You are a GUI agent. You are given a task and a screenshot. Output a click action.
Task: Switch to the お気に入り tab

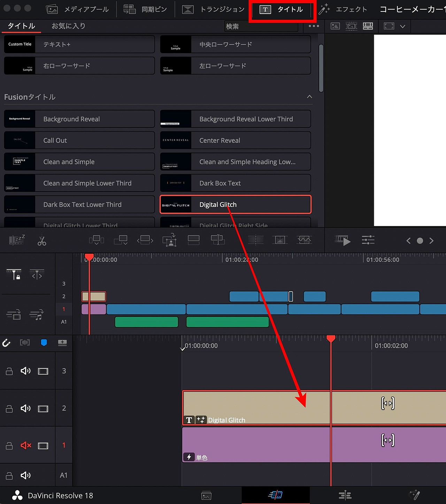pos(68,26)
